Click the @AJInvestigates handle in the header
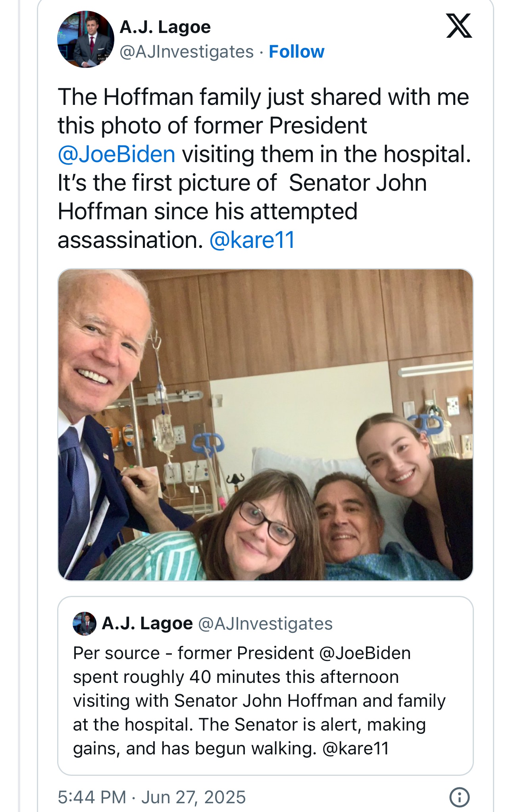This screenshot has width=512, height=812. 187,52
